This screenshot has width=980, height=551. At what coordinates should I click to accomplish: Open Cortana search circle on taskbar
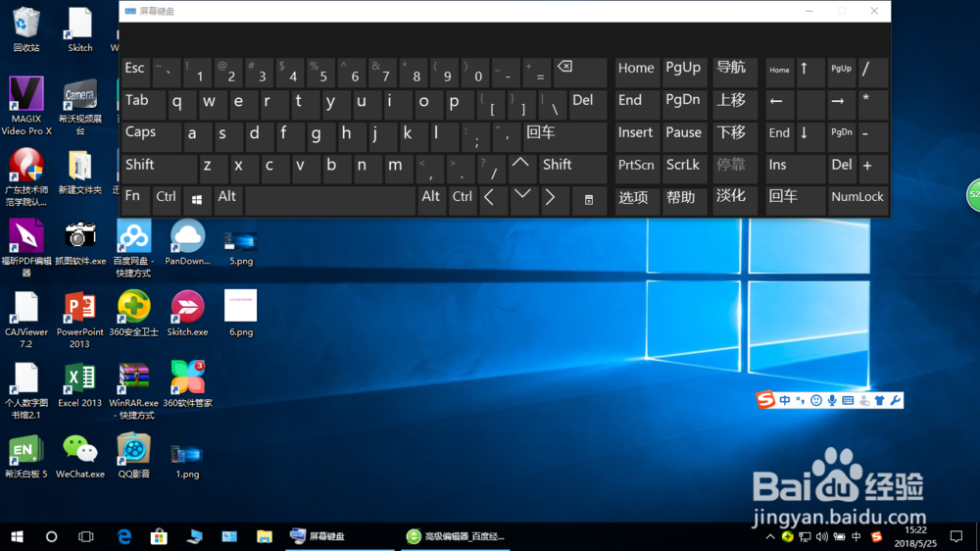pos(51,536)
